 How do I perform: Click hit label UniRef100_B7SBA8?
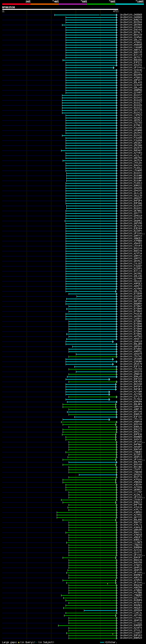pyautogui.click(x=131, y=326)
